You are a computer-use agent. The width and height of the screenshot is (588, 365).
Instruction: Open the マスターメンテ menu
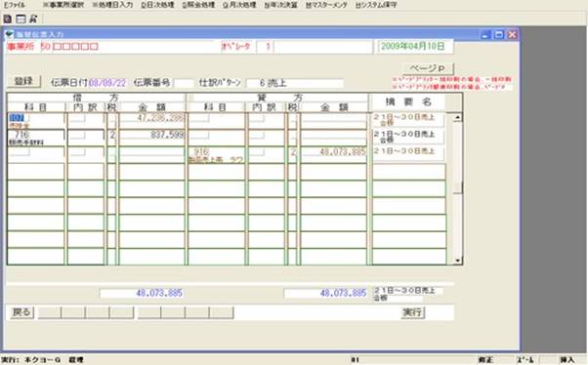pos(326,5)
